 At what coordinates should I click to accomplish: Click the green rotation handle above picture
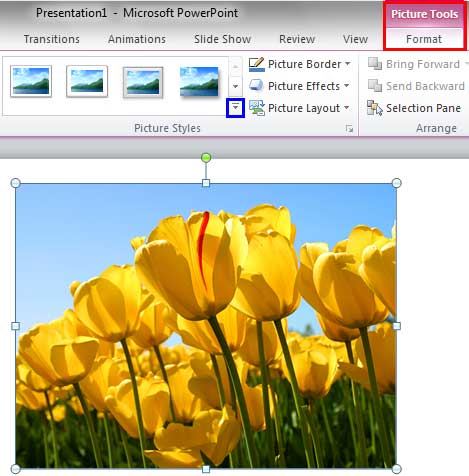pyautogui.click(x=206, y=157)
